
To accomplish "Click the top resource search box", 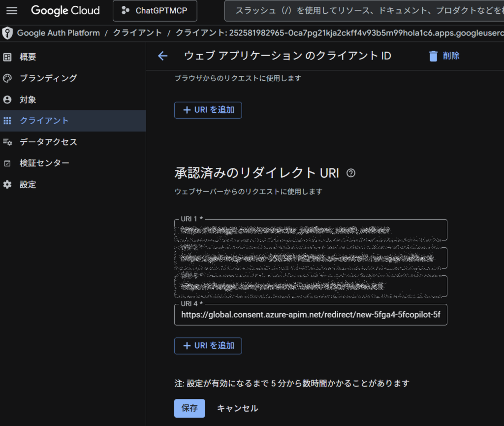I will tap(364, 11).
